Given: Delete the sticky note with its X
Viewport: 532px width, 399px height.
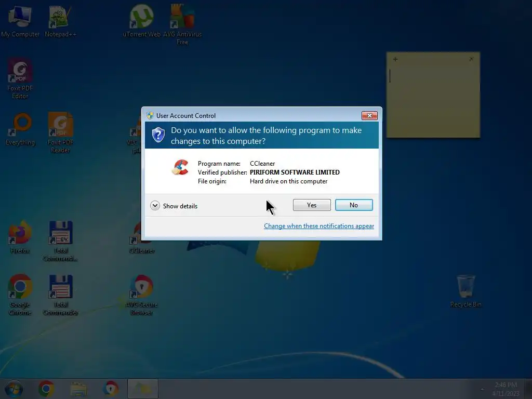Looking at the screenshot, I should point(471,59).
